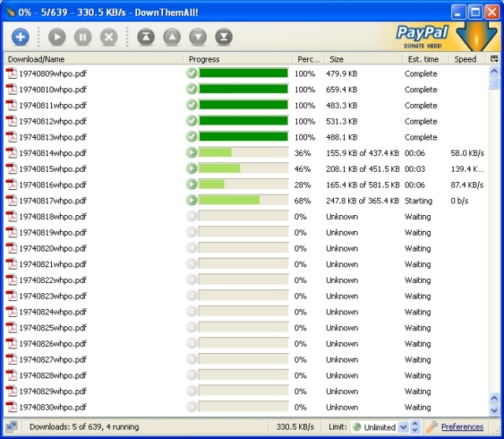Click 'Downloads: 5 of 639, 4 running' status text
The width and height of the screenshot is (504, 439).
tap(84, 426)
